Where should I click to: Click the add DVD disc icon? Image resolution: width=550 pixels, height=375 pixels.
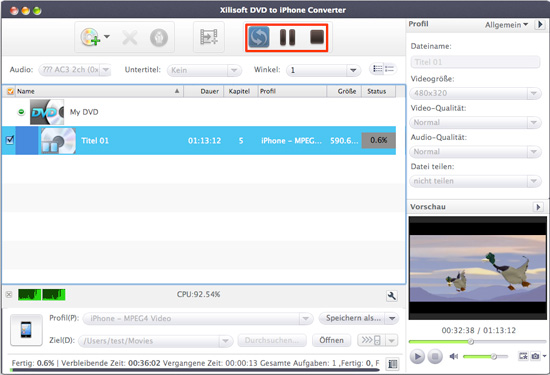[x=90, y=37]
